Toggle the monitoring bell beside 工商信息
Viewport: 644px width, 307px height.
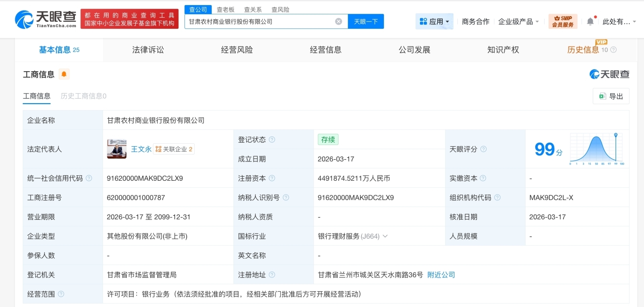(x=64, y=74)
